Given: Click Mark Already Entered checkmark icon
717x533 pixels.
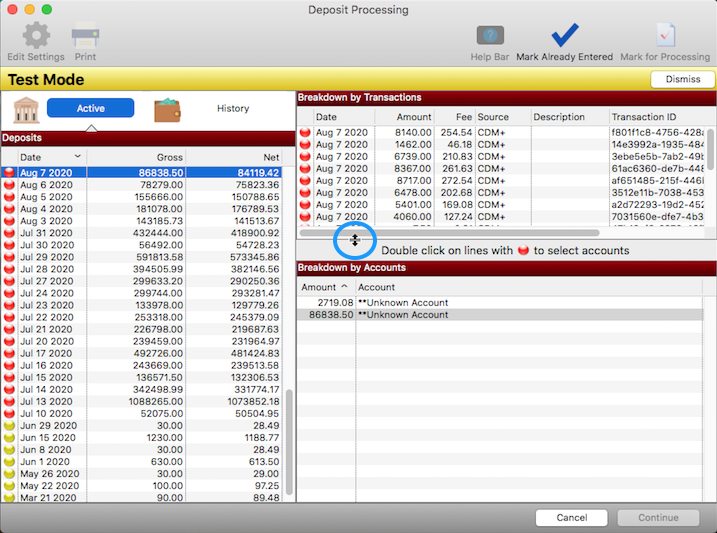Looking at the screenshot, I should pos(565,37).
